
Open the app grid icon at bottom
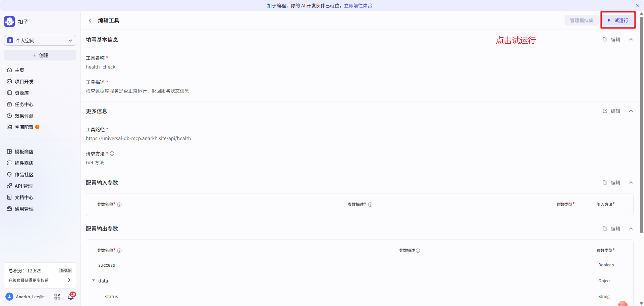[57, 297]
